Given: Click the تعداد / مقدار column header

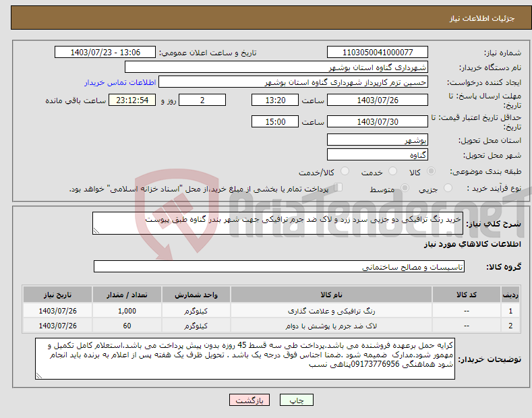Looking at the screenshot, I should pos(127,295).
